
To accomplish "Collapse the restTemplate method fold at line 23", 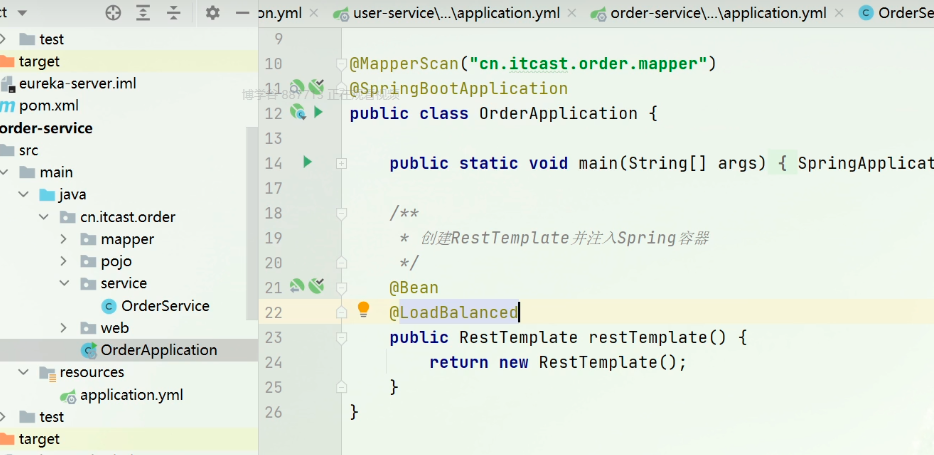I will pyautogui.click(x=341, y=338).
